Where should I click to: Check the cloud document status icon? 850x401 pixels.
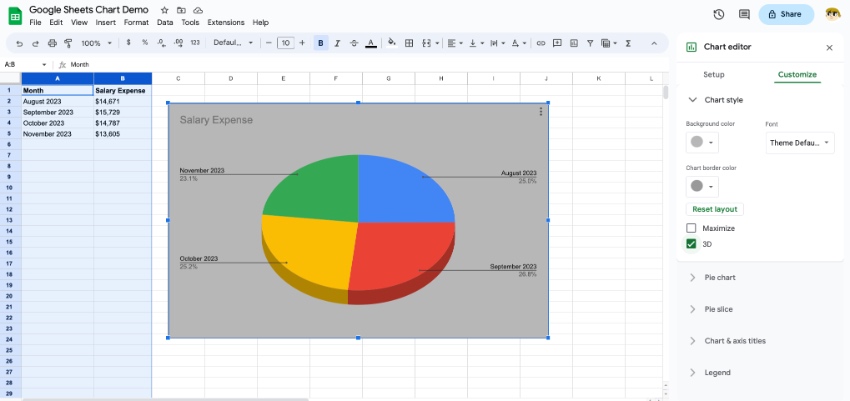[x=198, y=10]
